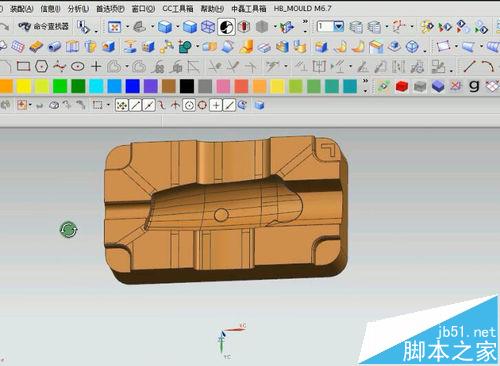
Task: Expand the four-point surface dropdown arrow
Action: coord(456,46)
